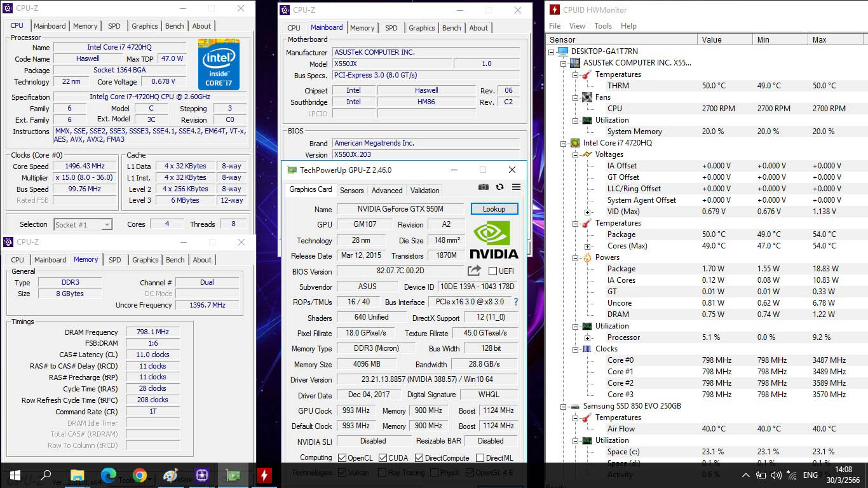The image size is (868, 488).
Task: Open HWMonitor File menu
Action: click(x=555, y=26)
